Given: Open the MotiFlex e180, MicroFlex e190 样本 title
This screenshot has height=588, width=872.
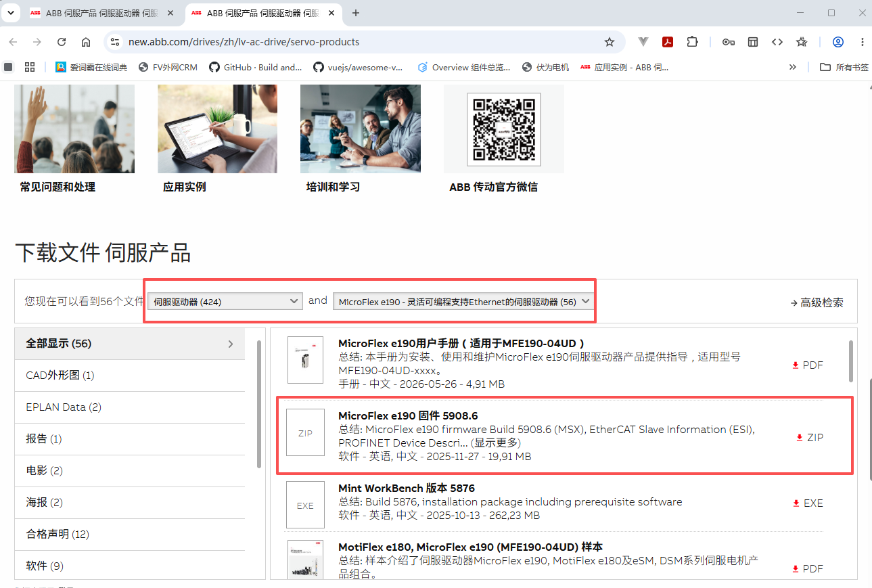Looking at the screenshot, I should tap(470, 547).
